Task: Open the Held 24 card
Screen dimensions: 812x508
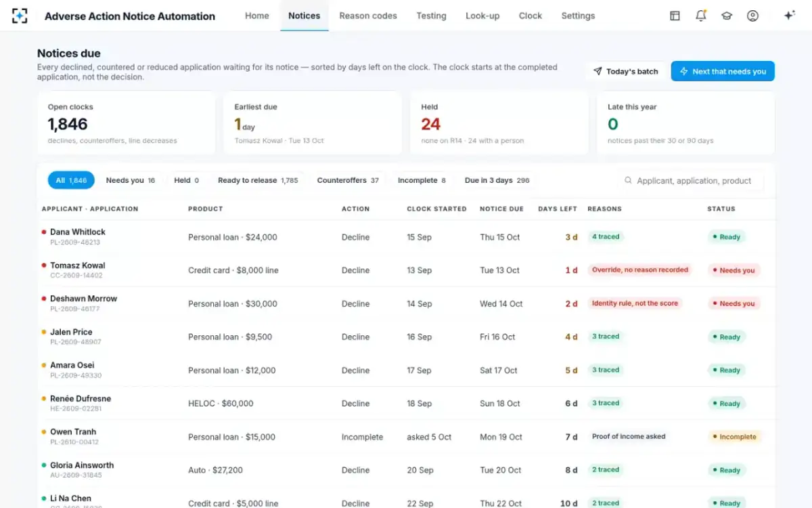Action: coord(499,123)
